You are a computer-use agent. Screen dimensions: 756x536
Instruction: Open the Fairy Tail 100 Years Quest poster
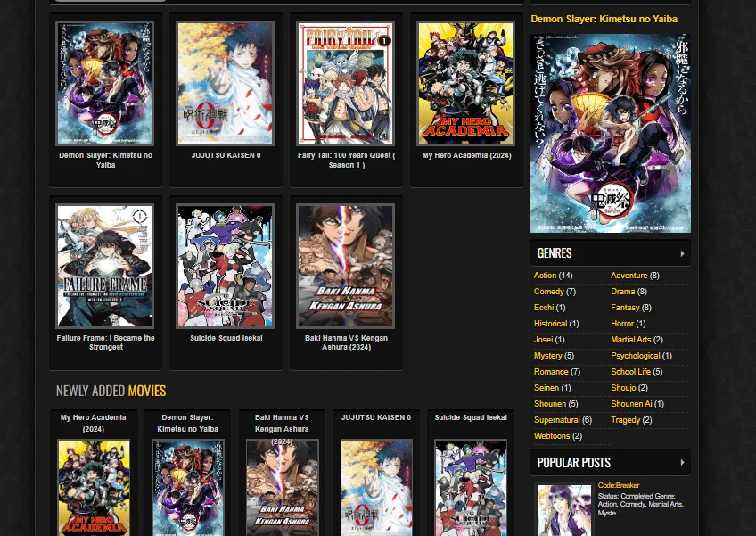345,83
